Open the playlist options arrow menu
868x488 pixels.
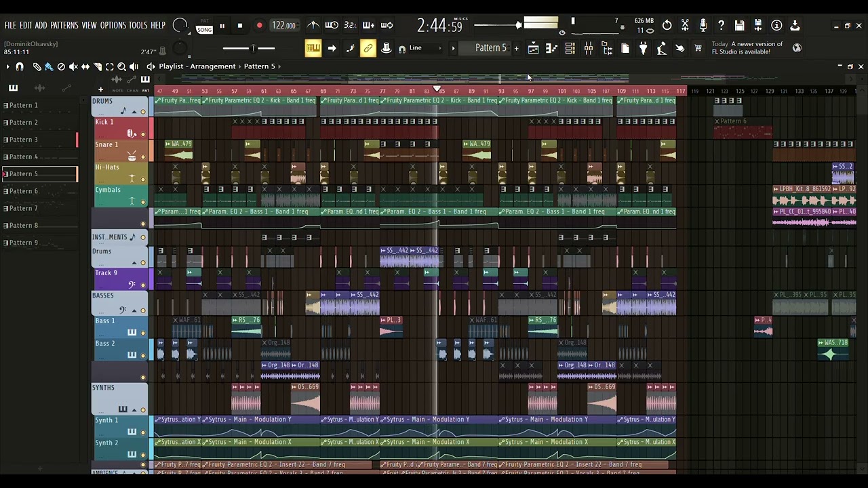[x=7, y=66]
